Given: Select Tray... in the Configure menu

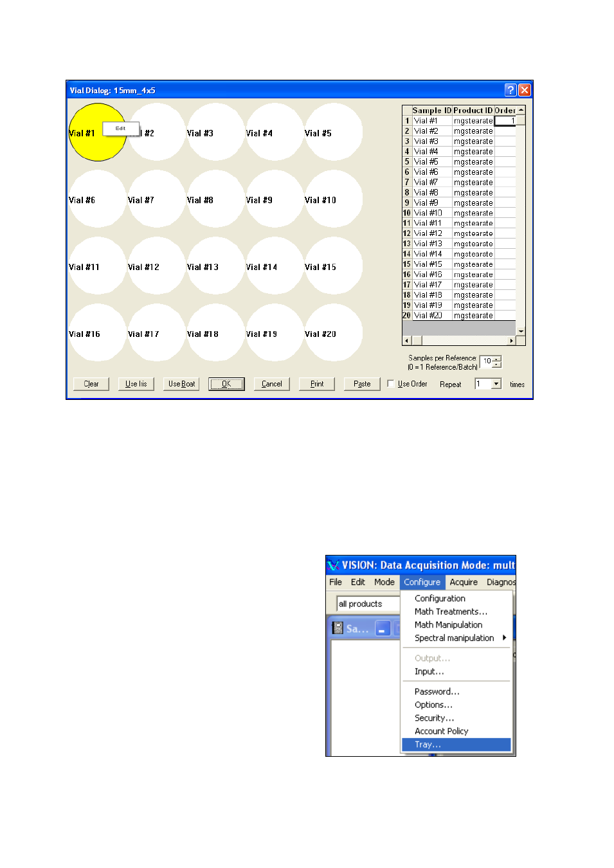Looking at the screenshot, I should pyautogui.click(x=456, y=745).
